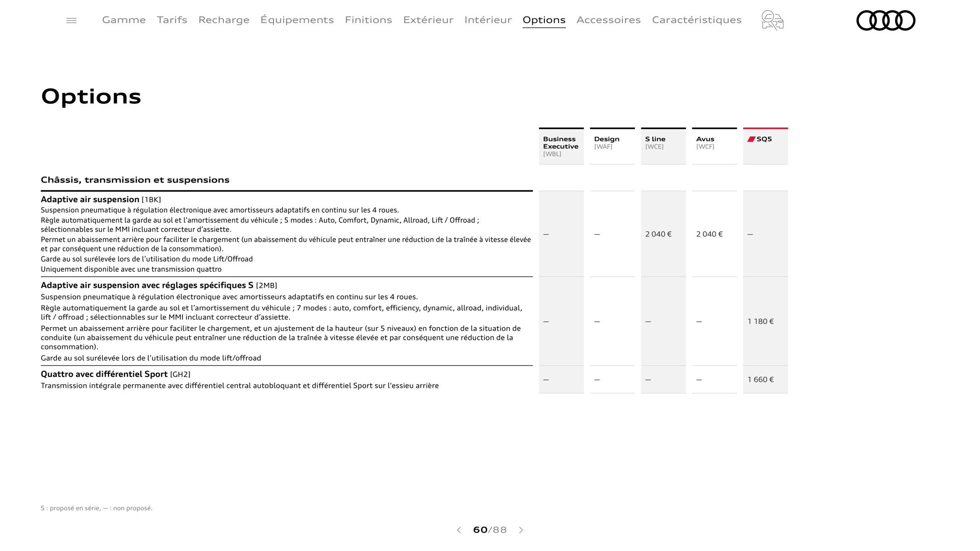The height and width of the screenshot is (551, 980).
Task: Go to the Caractéristiques tab
Action: [697, 20]
